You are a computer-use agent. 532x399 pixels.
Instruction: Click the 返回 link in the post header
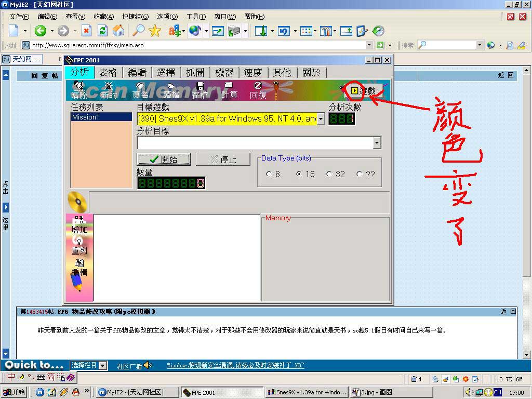tap(508, 312)
